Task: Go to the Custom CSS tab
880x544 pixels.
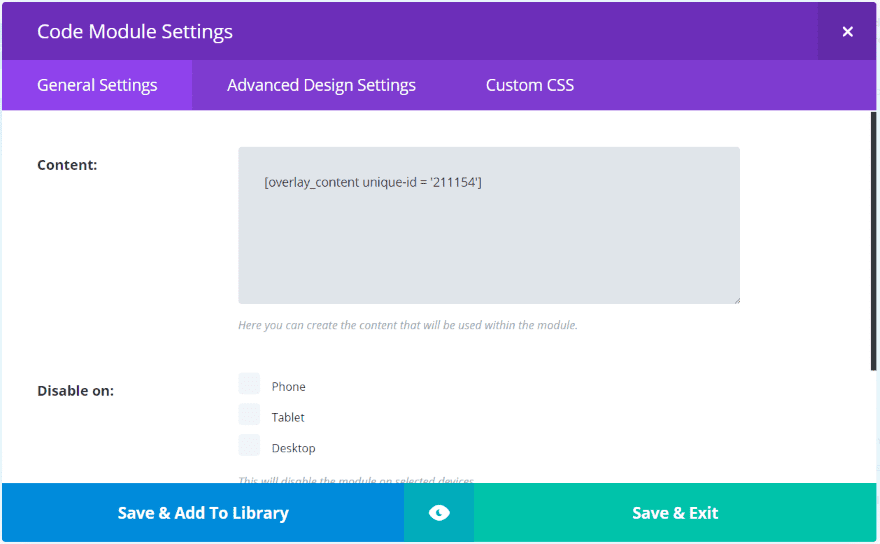Action: click(x=530, y=85)
